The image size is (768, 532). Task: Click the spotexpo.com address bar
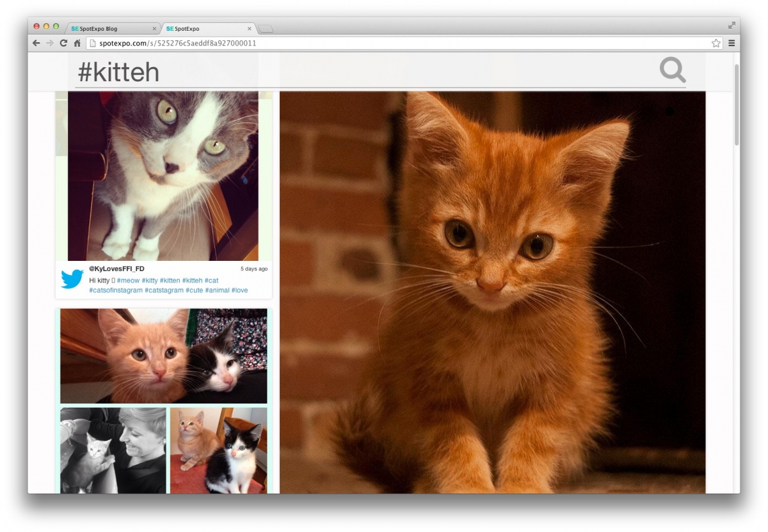tap(403, 43)
